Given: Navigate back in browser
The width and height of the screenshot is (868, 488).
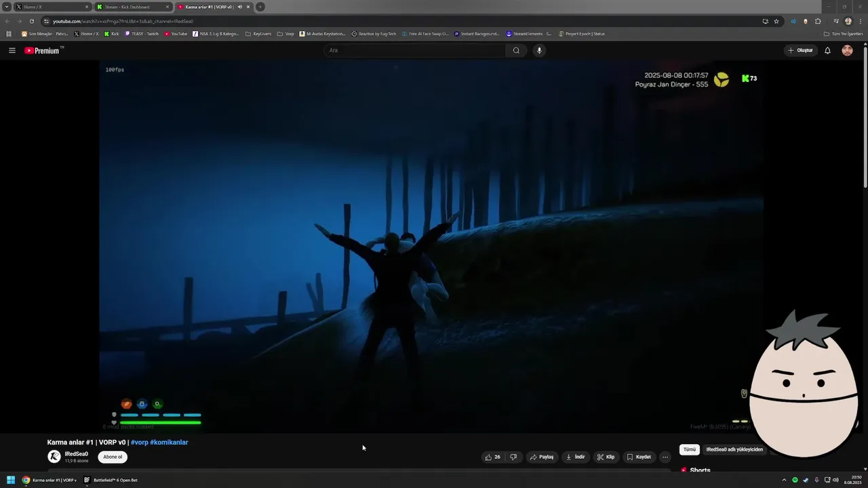Looking at the screenshot, I should (x=7, y=21).
